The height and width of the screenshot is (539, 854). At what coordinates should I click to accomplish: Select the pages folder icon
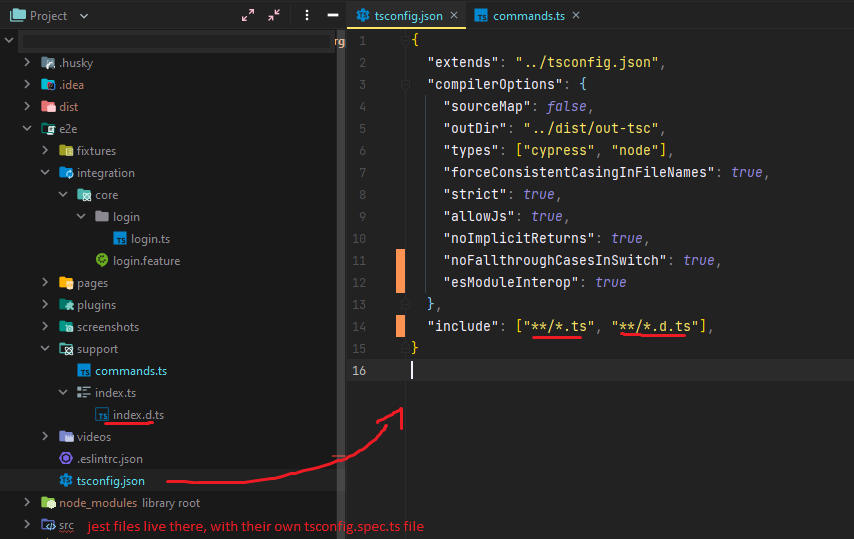click(x=66, y=283)
